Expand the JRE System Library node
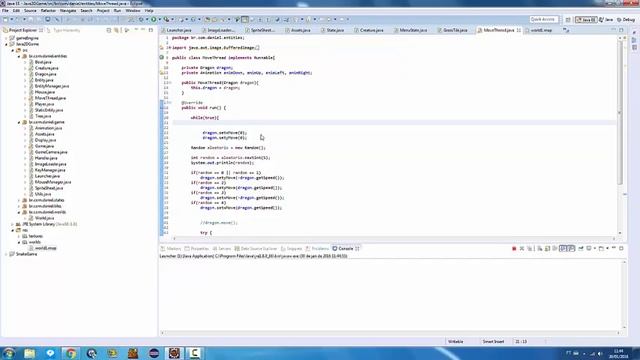640x360 pixels. pyautogui.click(x=13, y=224)
